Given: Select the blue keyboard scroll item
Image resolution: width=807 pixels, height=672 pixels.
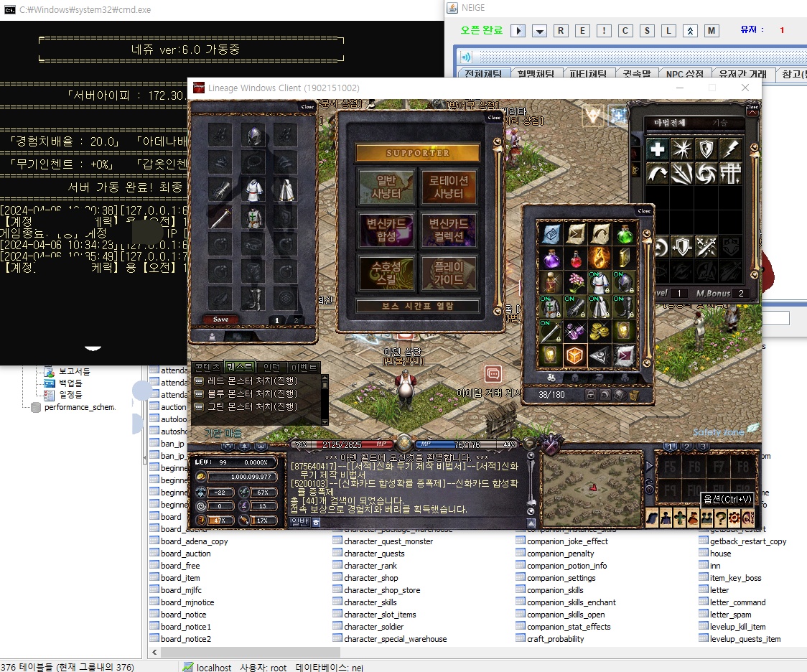Looking at the screenshot, I should pos(551,234).
